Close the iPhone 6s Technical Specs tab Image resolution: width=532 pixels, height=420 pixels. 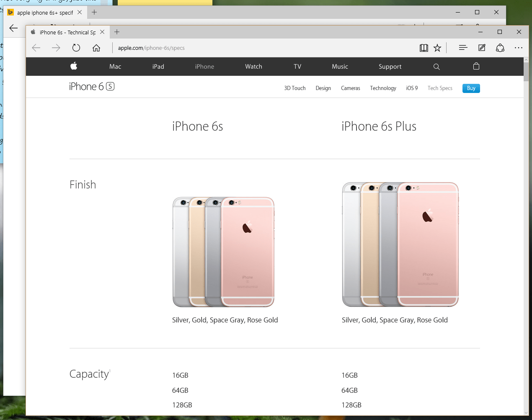pyautogui.click(x=102, y=32)
